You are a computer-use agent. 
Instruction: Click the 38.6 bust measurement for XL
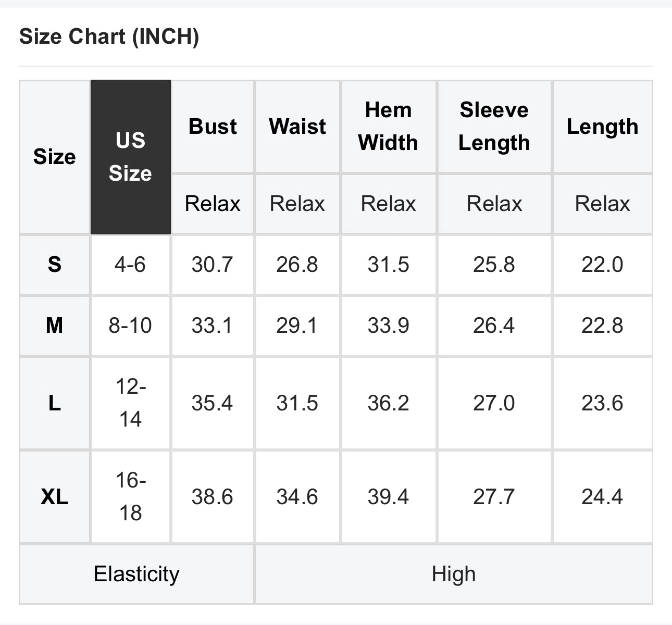212,497
